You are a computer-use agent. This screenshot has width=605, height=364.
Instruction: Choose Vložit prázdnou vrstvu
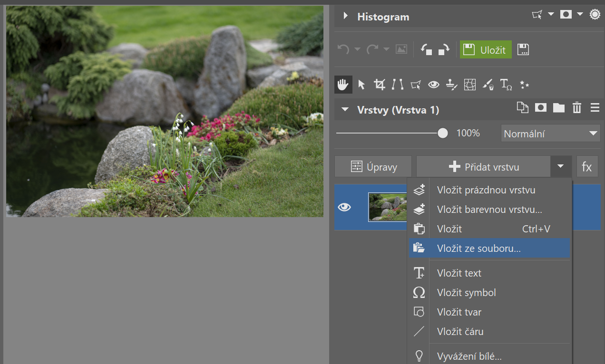pos(489,190)
